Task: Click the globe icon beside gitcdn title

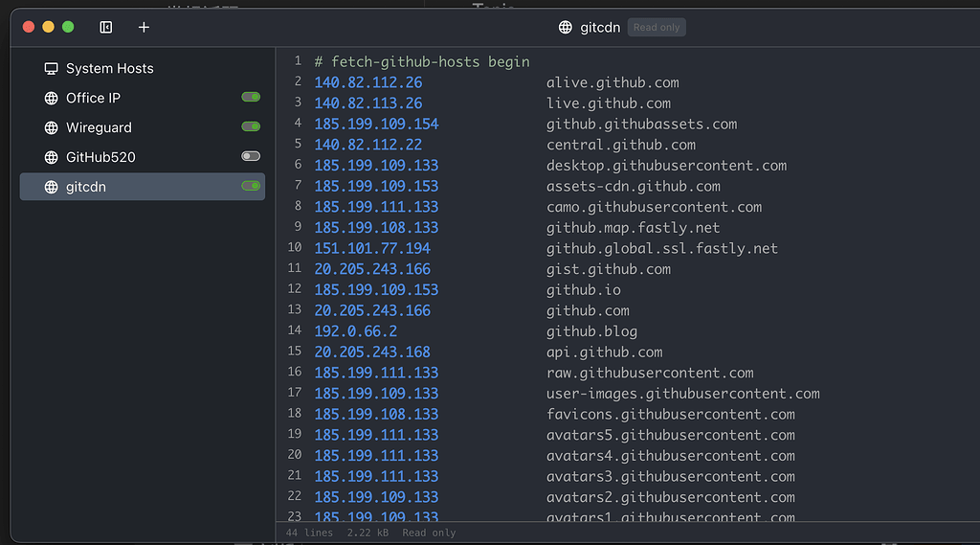Action: pyautogui.click(x=565, y=27)
